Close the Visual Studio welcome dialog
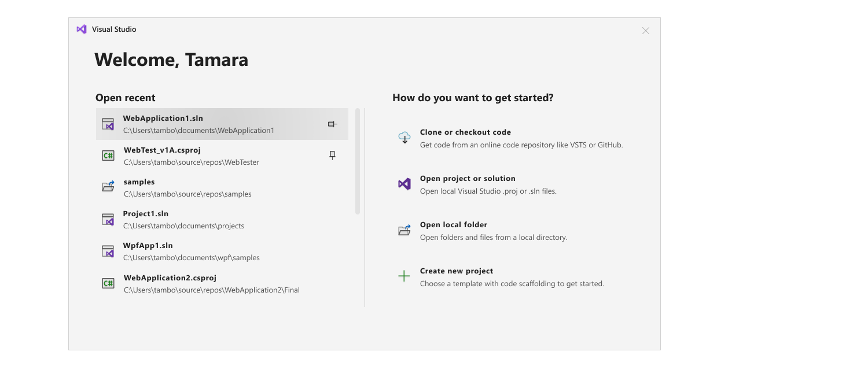Image resolution: width=868 pixels, height=370 pixels. click(x=646, y=31)
